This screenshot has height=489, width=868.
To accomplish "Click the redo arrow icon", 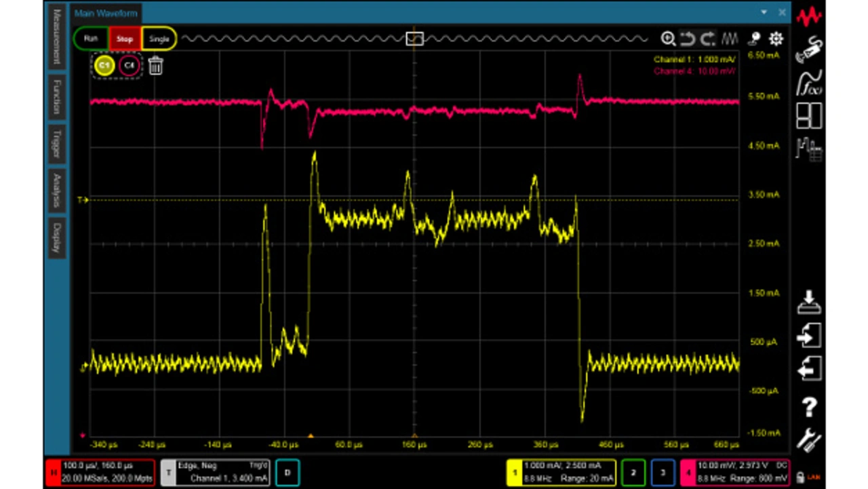I will [x=708, y=39].
